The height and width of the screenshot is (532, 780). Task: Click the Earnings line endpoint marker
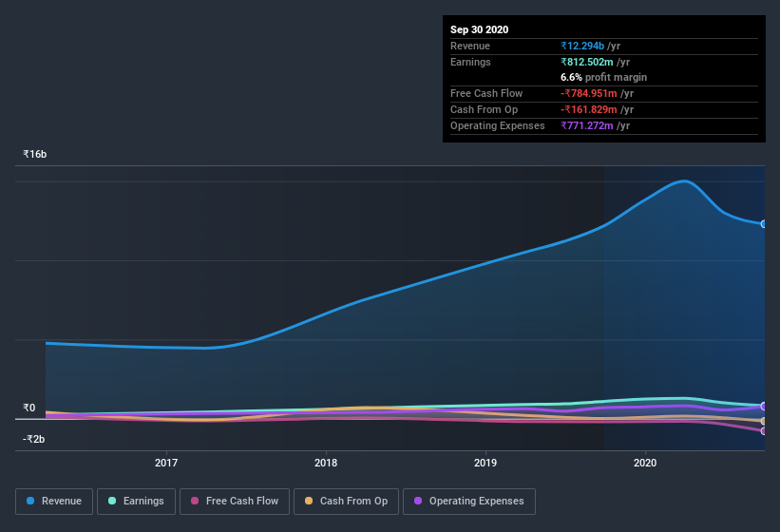click(763, 406)
